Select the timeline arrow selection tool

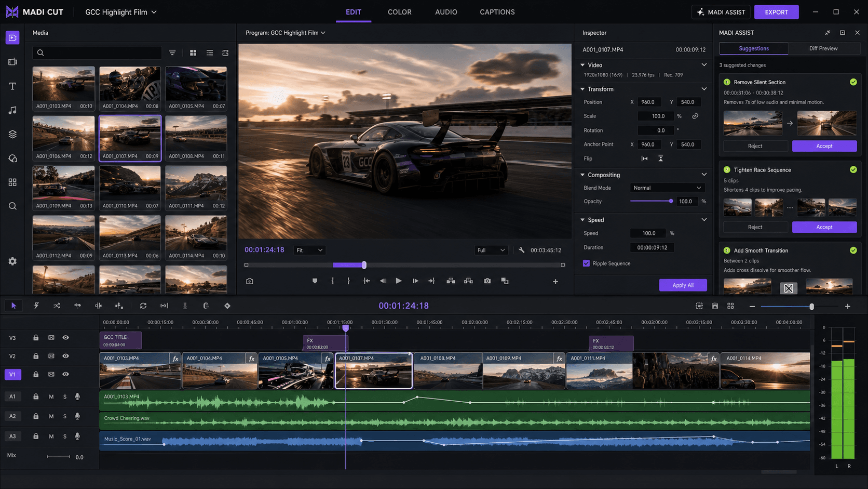pyautogui.click(x=14, y=306)
